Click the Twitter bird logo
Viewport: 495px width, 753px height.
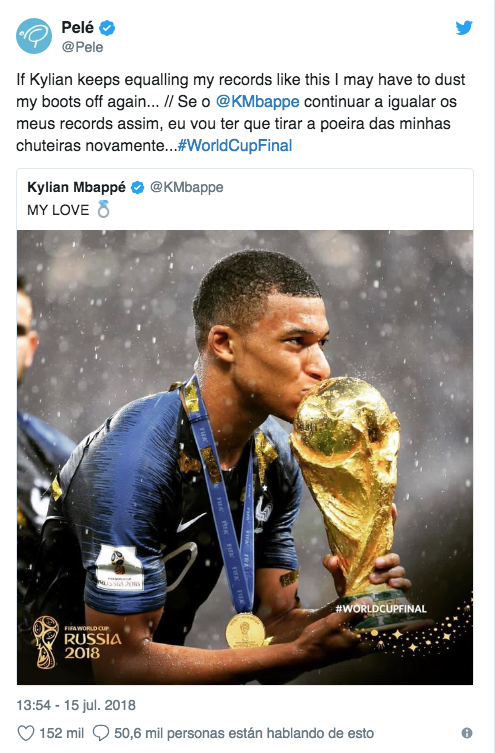click(464, 28)
